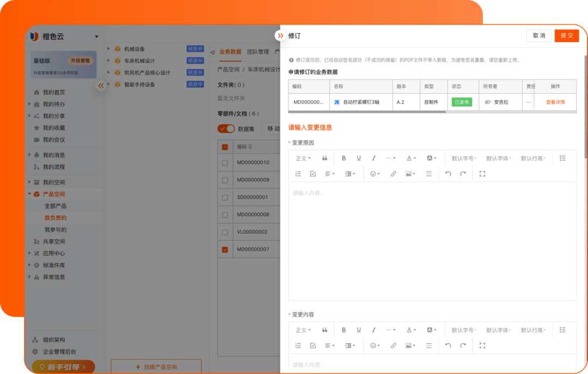Insert a blockquote in the 变更原因 editor
This screenshot has height=374, width=588.
point(325,158)
